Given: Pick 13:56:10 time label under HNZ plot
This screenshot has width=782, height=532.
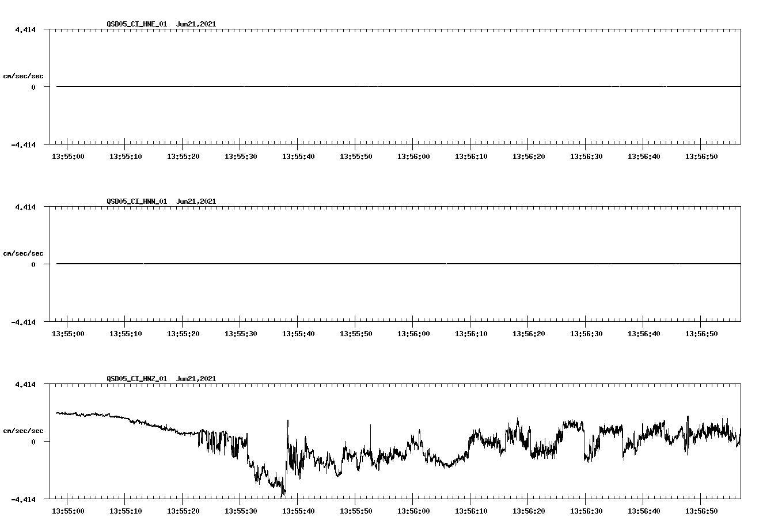Looking at the screenshot, I should click(x=471, y=511).
